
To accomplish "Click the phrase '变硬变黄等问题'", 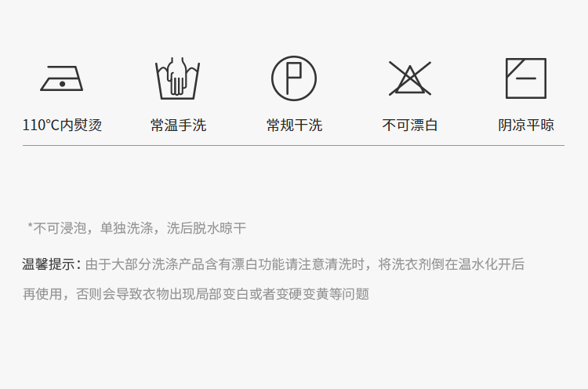I will pos(322,294).
